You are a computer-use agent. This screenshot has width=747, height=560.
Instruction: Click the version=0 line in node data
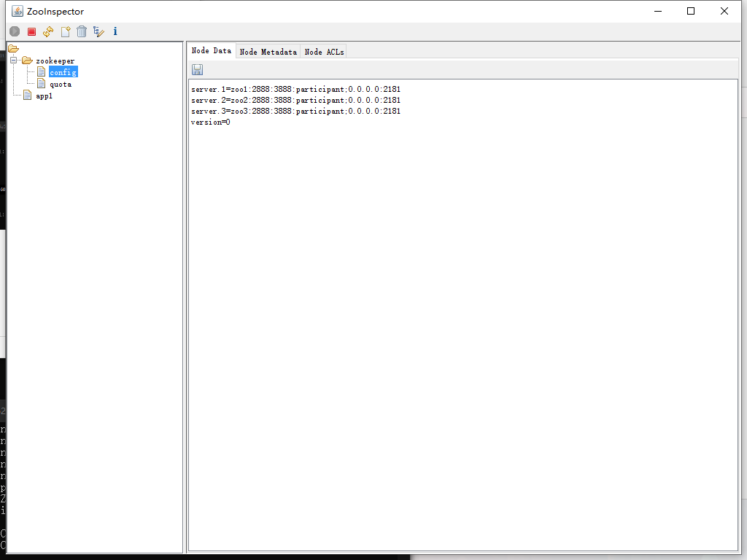(x=211, y=122)
